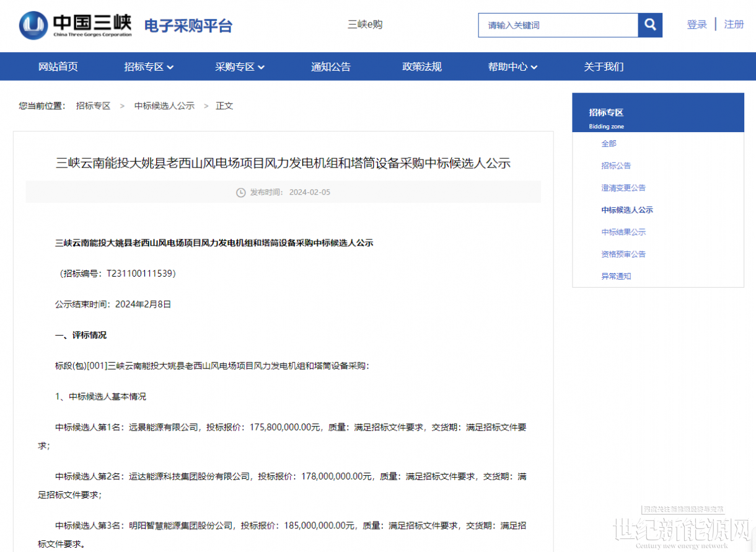Expand the 帮助中心 navigation dropdown

(513, 66)
